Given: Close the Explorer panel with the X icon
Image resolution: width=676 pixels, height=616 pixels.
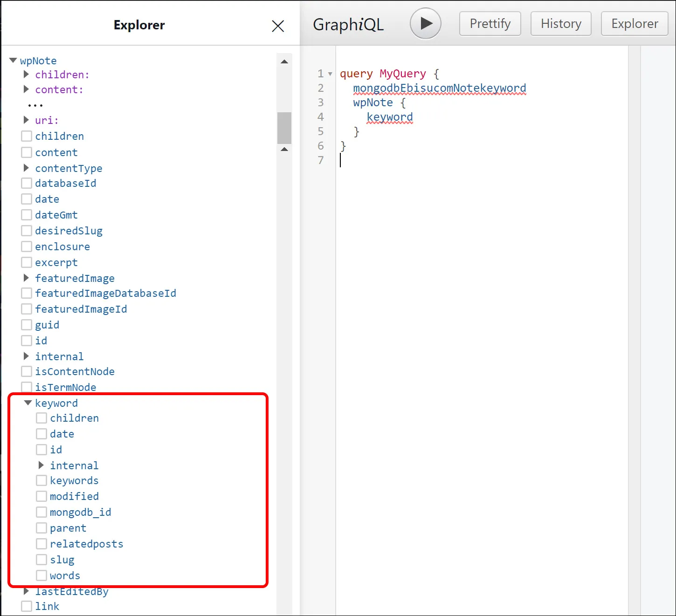Looking at the screenshot, I should coord(278,26).
